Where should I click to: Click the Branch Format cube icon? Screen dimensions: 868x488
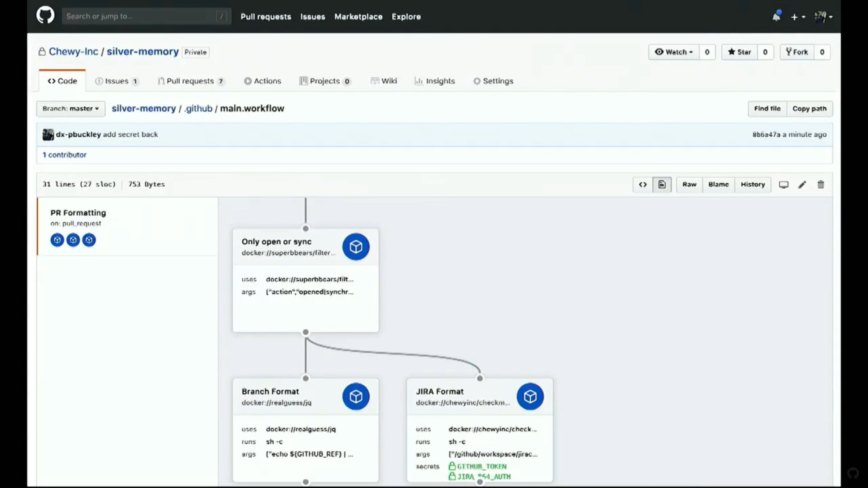pyautogui.click(x=356, y=397)
